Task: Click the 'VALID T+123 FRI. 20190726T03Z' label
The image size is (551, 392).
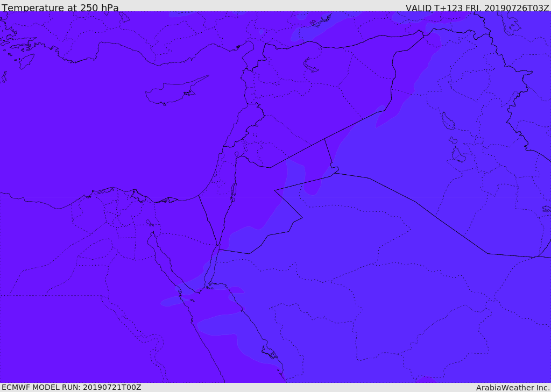Action: pos(477,8)
